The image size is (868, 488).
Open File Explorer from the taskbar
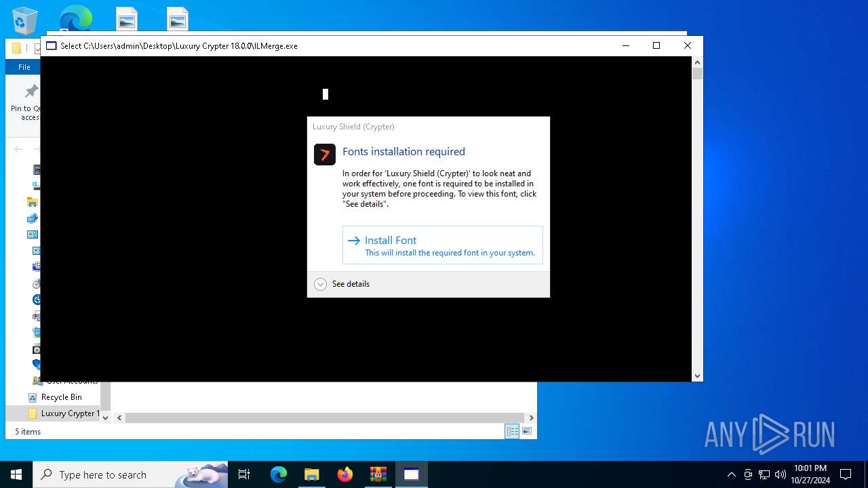pyautogui.click(x=311, y=474)
